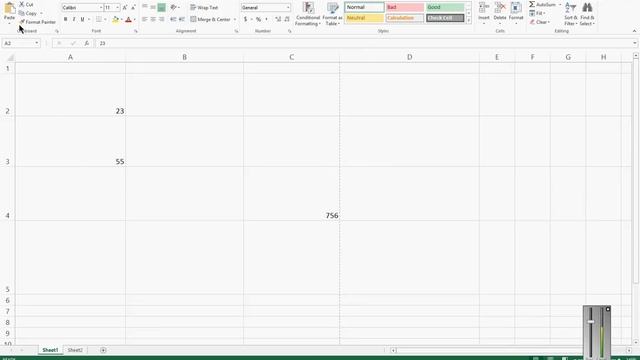The width and height of the screenshot is (640, 360).
Task: Center text horizontally
Action: (x=153, y=19)
